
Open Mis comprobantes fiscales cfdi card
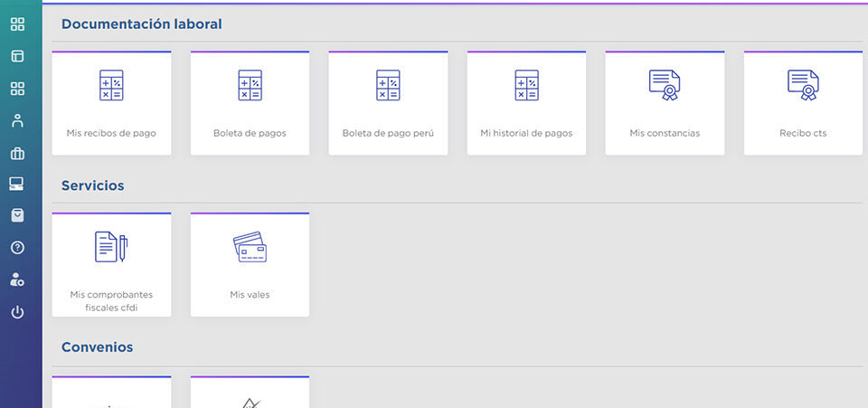coord(111,265)
